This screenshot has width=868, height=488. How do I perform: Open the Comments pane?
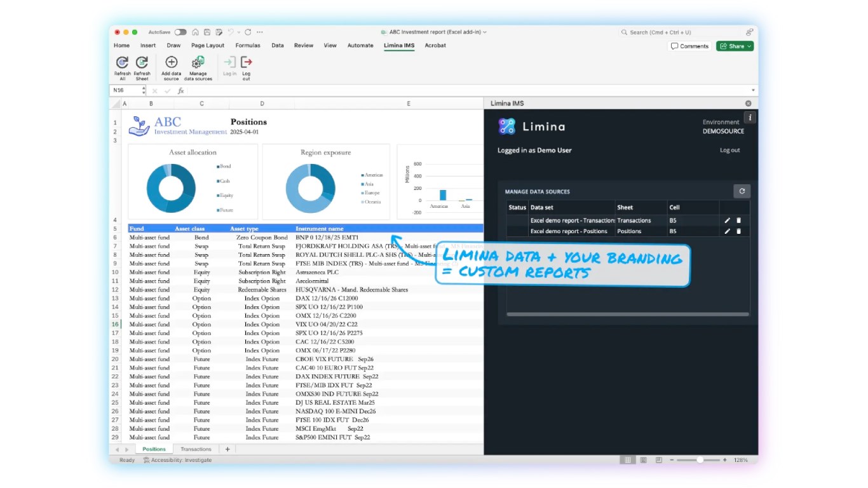pos(689,46)
